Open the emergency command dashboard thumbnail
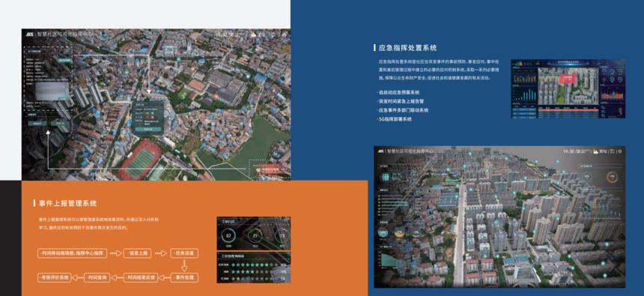Image resolution: width=644 pixels, height=296 pixels. pos(568,88)
